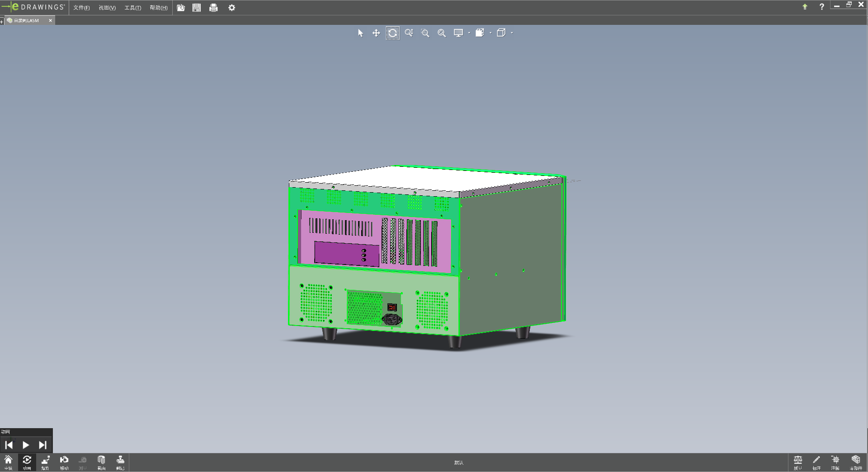Activate the Rotate view tool

pos(392,33)
